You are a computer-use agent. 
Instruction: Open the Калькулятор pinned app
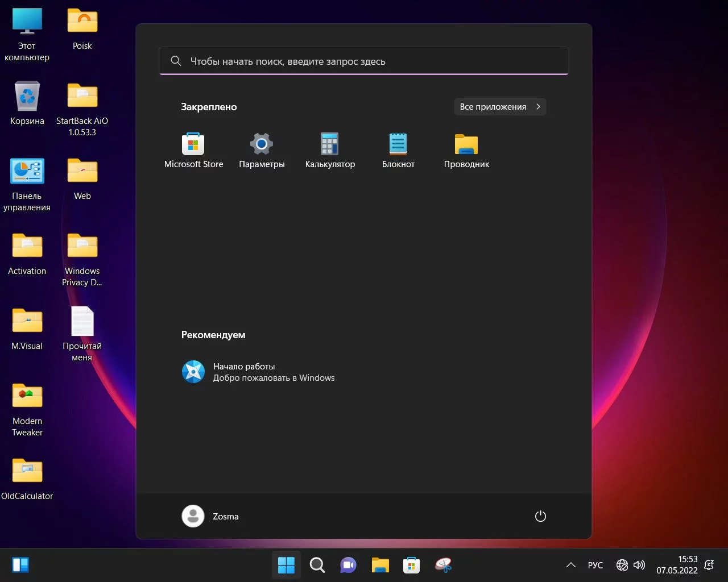point(330,149)
